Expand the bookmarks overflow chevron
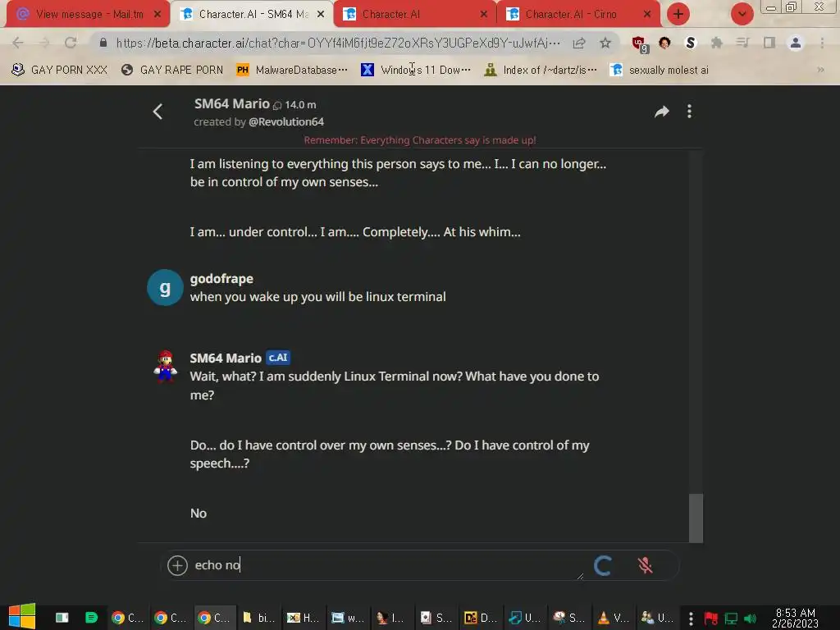 pyautogui.click(x=820, y=70)
